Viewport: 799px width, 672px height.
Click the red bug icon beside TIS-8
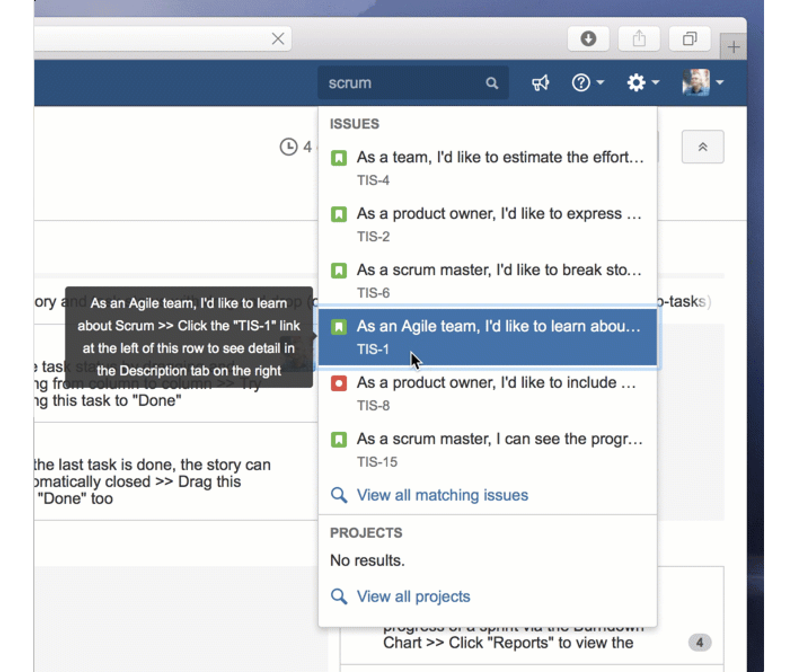(339, 383)
